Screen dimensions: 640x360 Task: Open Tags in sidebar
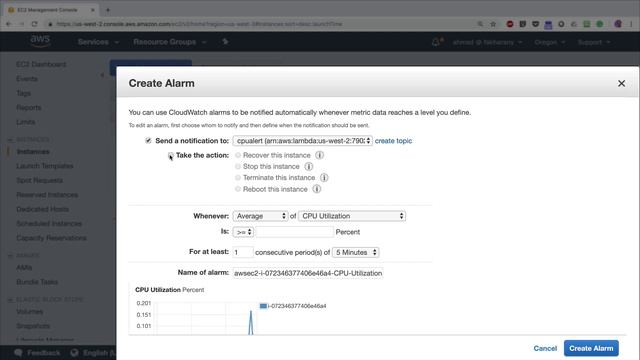(x=24, y=93)
